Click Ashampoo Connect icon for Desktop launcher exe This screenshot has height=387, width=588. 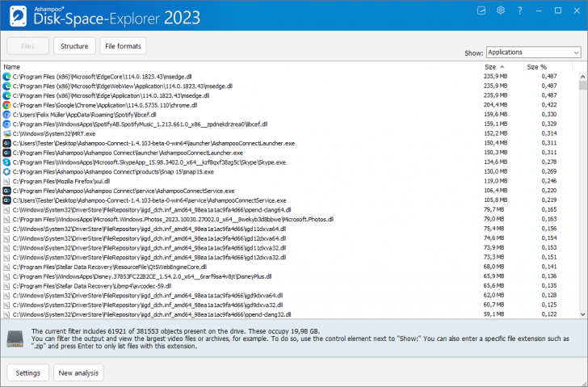6,143
